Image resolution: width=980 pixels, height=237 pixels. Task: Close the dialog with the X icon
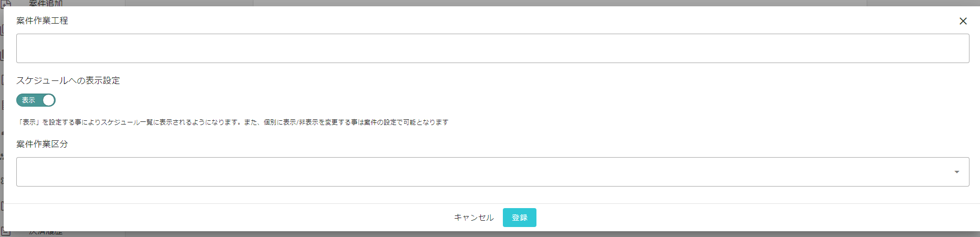point(963,21)
